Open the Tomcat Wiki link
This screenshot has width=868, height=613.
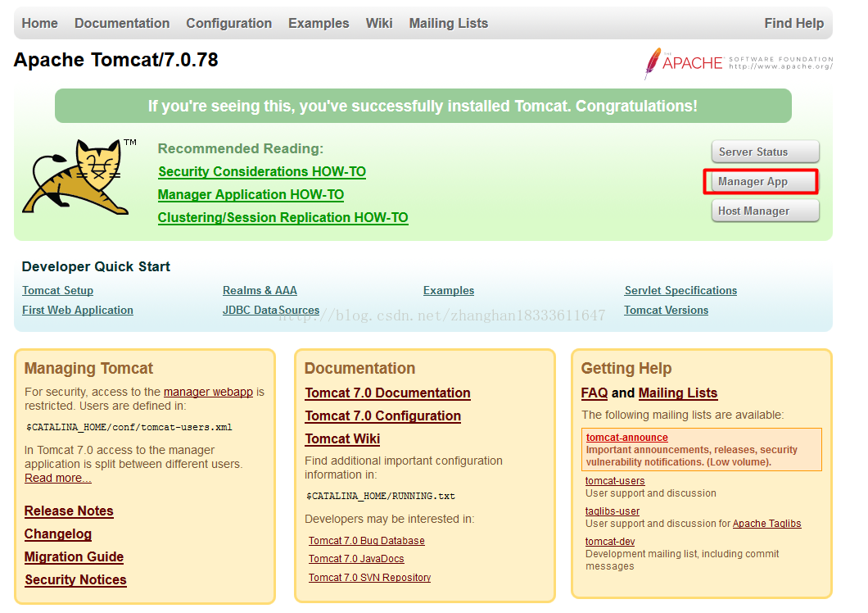(x=342, y=439)
